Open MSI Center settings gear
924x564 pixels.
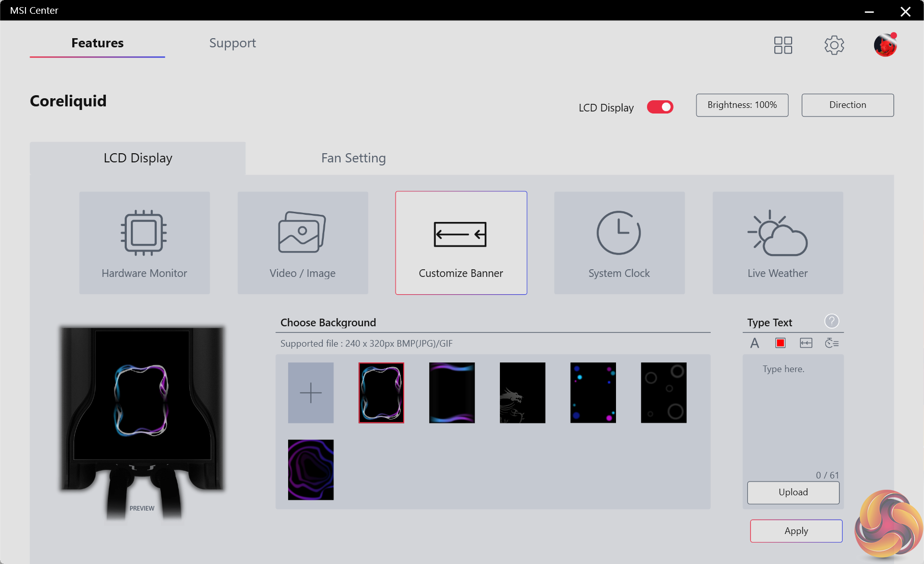click(834, 45)
